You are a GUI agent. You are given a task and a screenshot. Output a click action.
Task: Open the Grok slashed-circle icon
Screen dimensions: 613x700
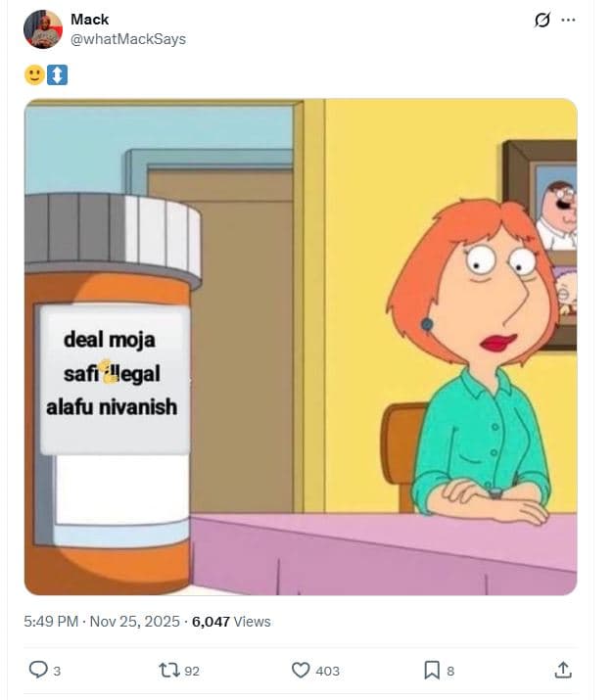click(542, 21)
